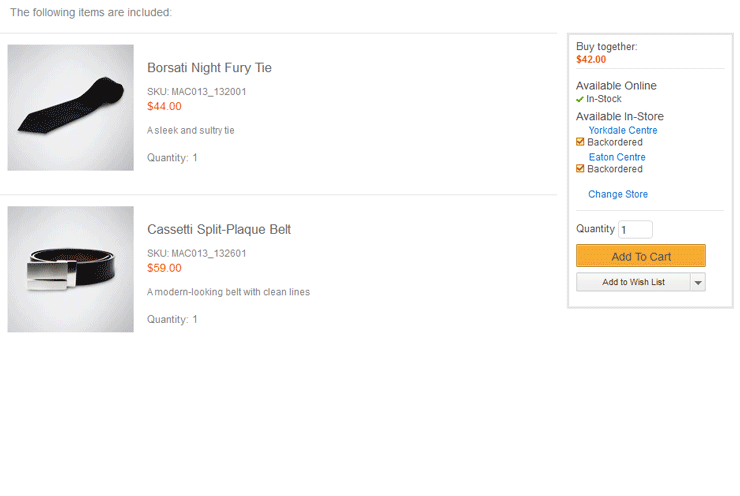Click the Eaton Centre backordered status icon
Viewport: 740px width, 496px height.
point(581,169)
